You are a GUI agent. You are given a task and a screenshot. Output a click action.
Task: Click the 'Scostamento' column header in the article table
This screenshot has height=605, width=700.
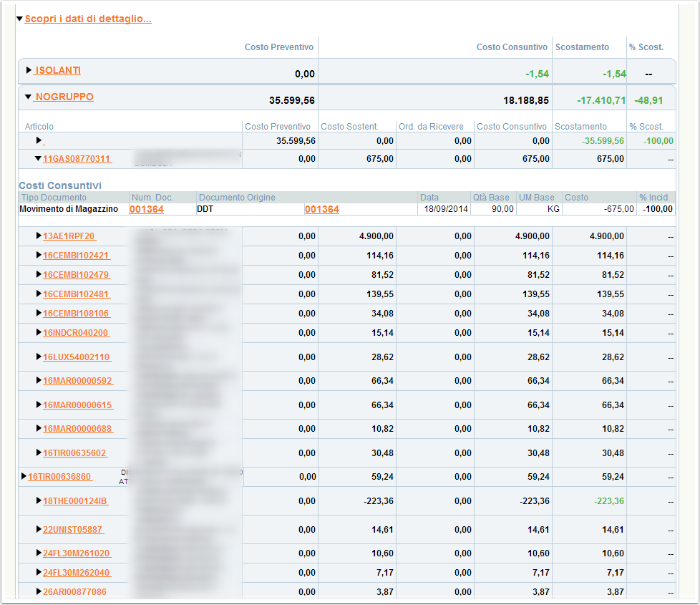[581, 127]
